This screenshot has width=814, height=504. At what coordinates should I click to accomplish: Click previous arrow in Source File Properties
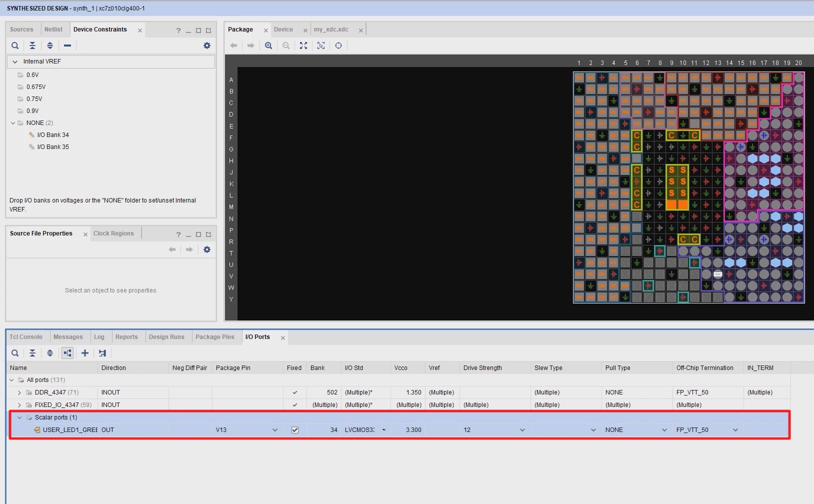click(172, 249)
